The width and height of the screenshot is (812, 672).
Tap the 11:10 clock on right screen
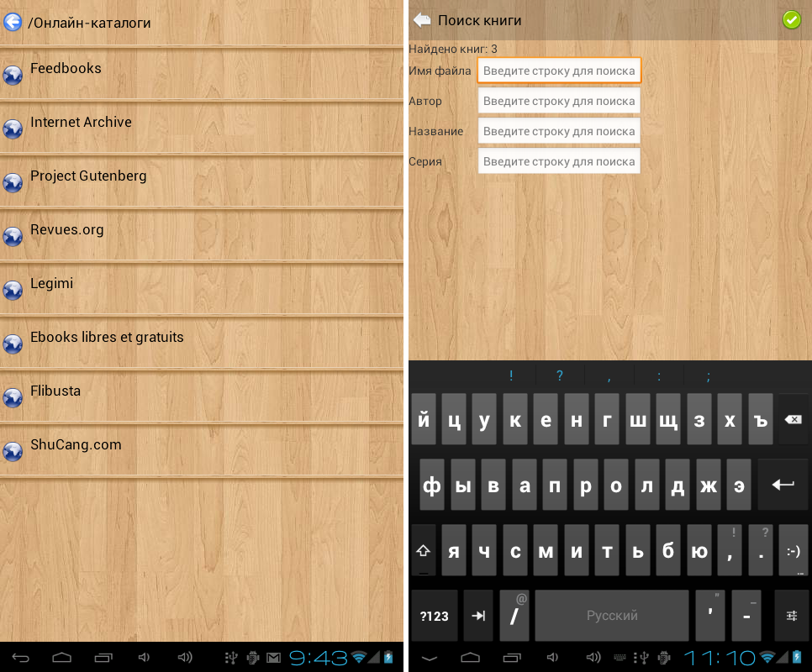click(720, 658)
